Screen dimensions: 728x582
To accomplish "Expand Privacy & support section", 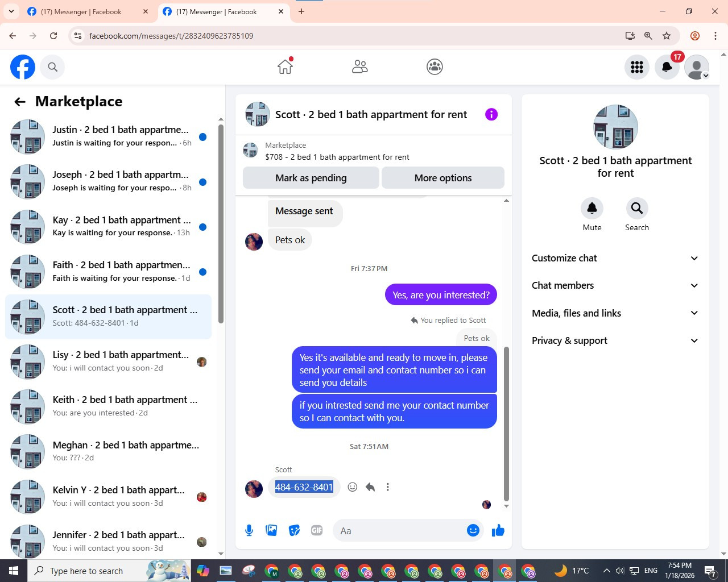I will pos(615,340).
